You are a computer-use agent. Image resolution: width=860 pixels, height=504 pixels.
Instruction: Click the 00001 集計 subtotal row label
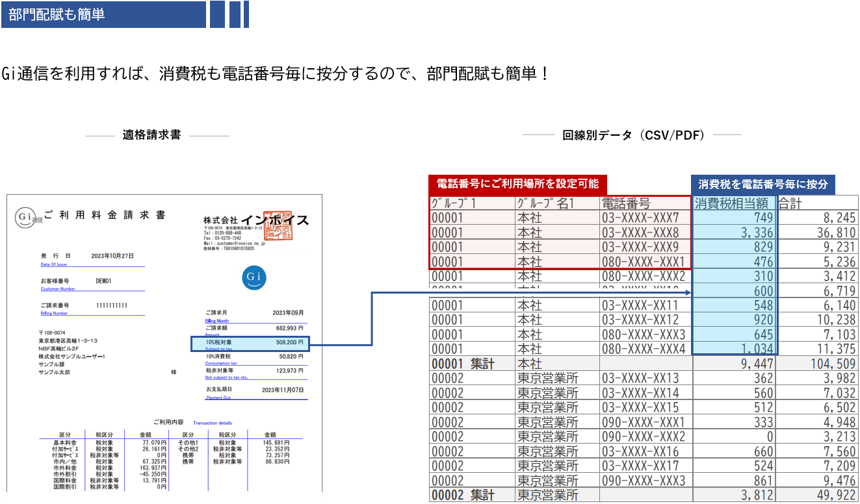click(x=463, y=364)
